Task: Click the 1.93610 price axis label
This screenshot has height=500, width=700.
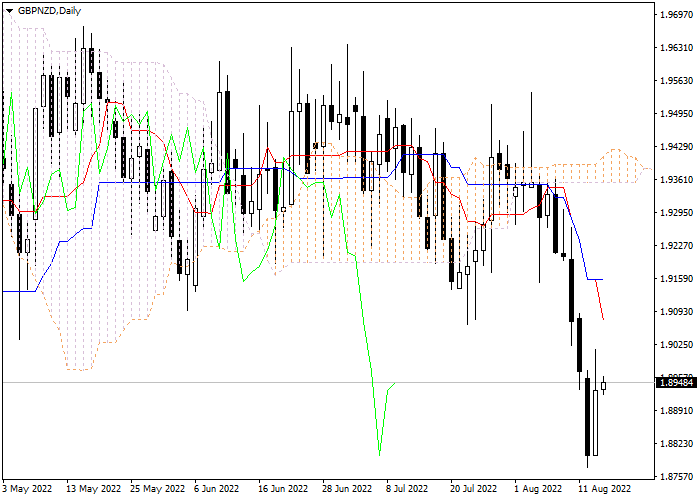Action: pos(676,179)
